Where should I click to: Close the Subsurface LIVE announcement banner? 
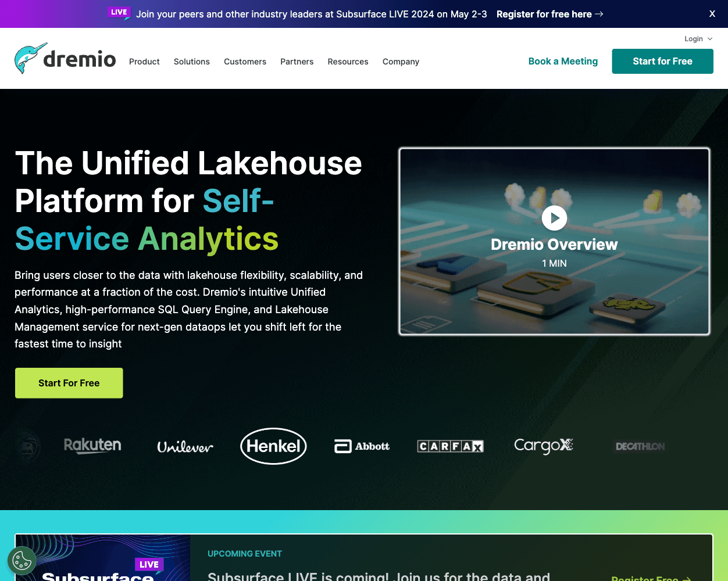pyautogui.click(x=712, y=14)
